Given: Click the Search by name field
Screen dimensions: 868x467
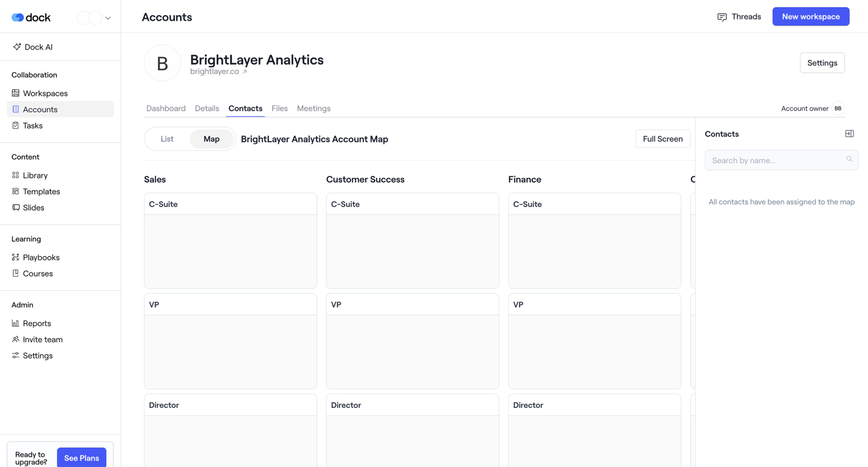Looking at the screenshot, I should pos(781,160).
